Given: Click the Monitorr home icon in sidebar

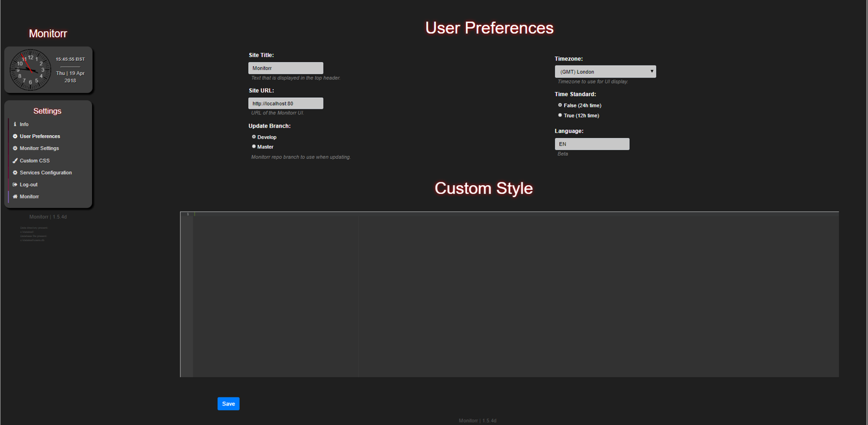Looking at the screenshot, I should tap(14, 197).
